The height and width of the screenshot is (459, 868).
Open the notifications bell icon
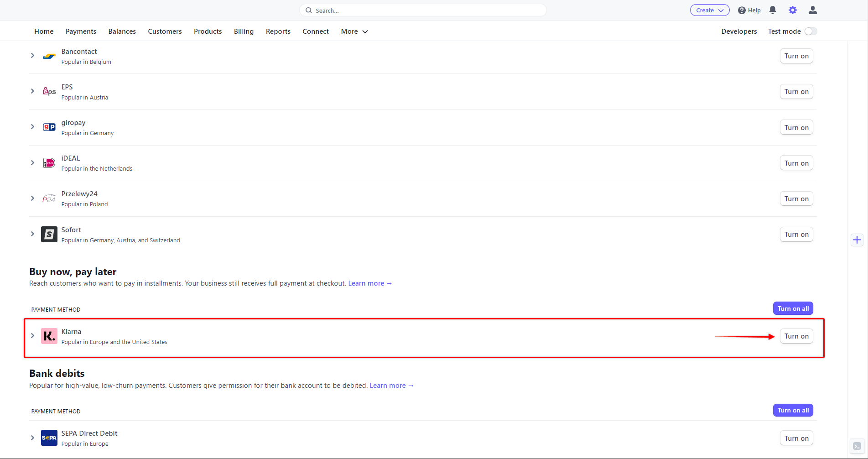(772, 10)
